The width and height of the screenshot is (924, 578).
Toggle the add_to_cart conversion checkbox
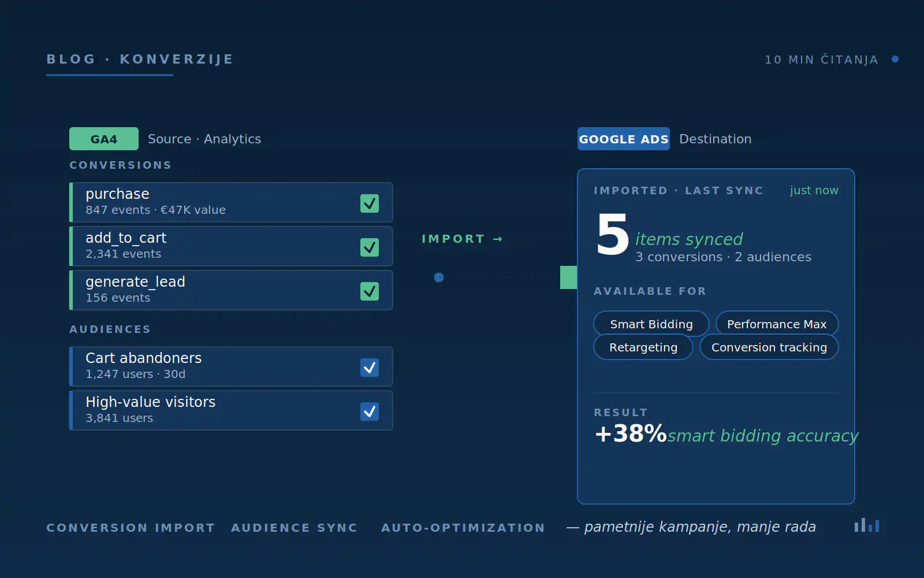(370, 247)
